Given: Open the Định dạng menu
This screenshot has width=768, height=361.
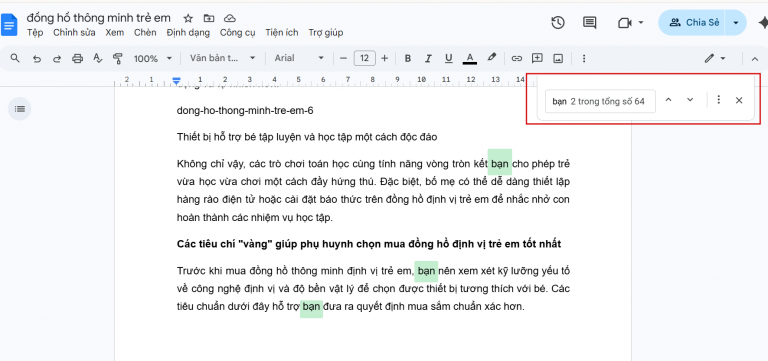Looking at the screenshot, I should tap(188, 33).
